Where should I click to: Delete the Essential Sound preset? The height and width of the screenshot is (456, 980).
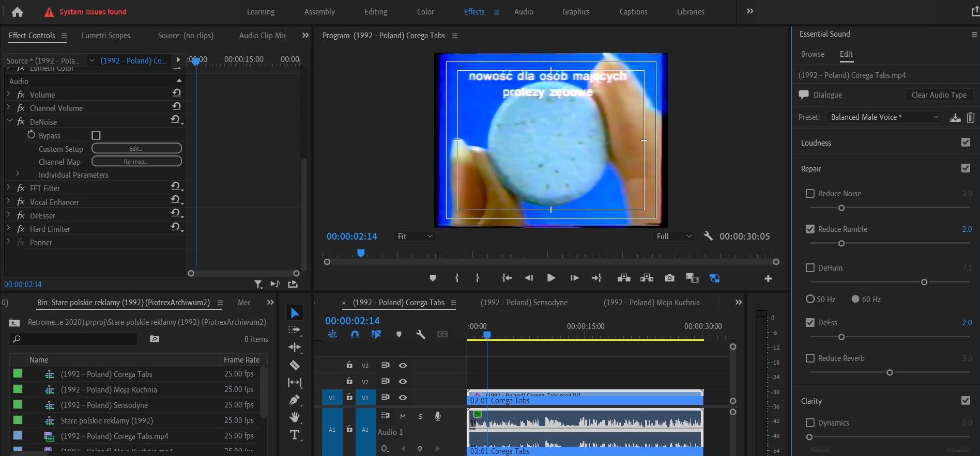tap(971, 117)
